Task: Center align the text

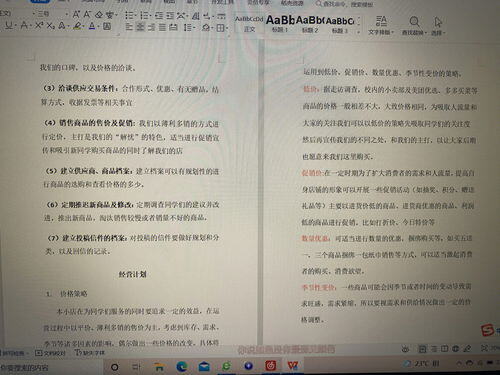Action: (140, 27)
